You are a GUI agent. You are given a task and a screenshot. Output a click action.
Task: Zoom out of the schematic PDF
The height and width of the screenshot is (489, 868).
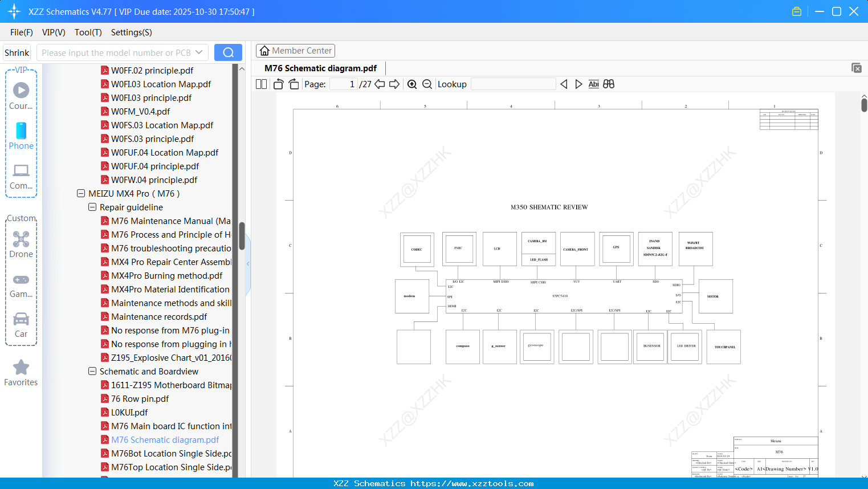(x=426, y=84)
